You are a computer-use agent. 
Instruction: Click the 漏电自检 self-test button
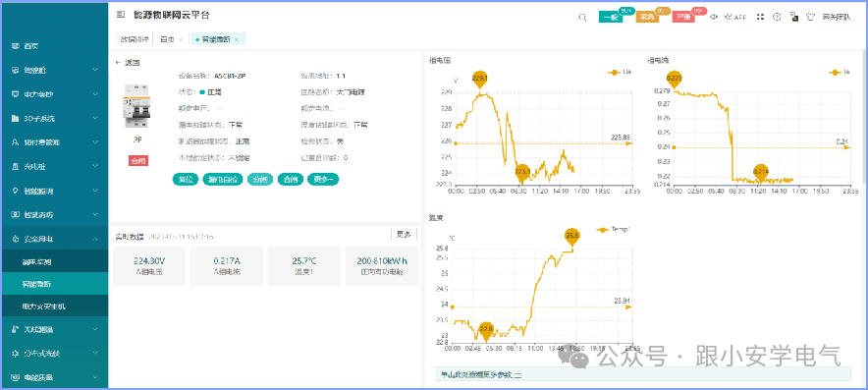pyautogui.click(x=222, y=180)
